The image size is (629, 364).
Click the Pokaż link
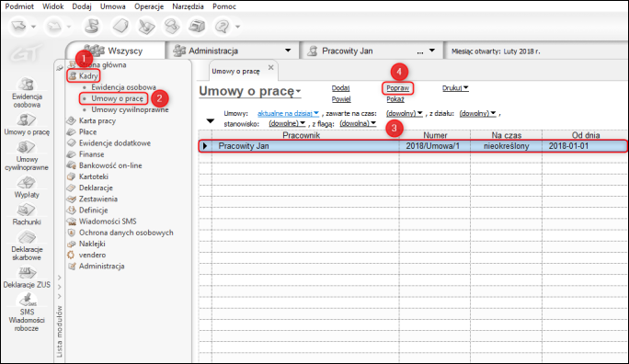pos(395,99)
